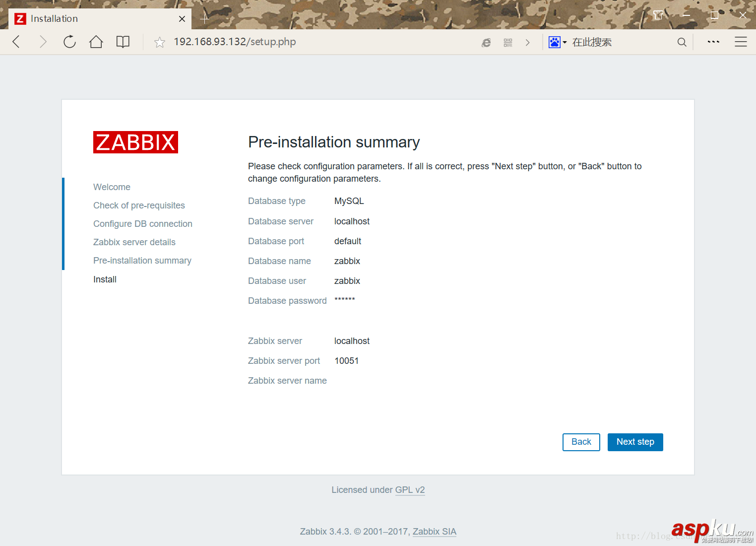Open the QR code scanner icon
The image size is (756, 546).
coord(507,42)
